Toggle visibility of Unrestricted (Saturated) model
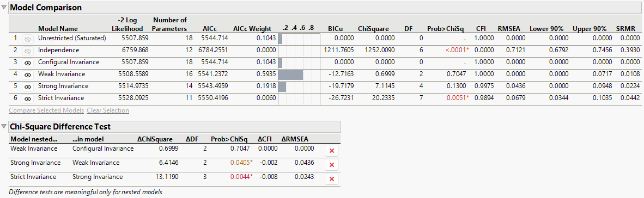 (x=28, y=39)
